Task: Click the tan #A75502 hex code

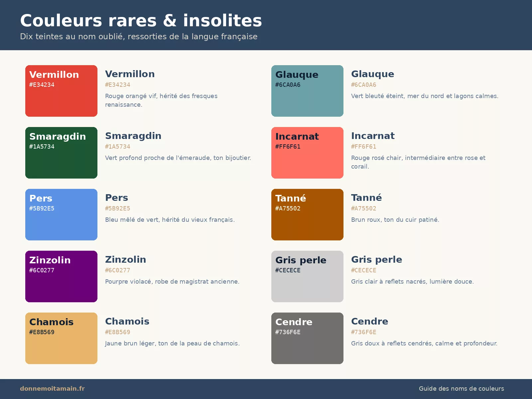Action: (x=364, y=208)
